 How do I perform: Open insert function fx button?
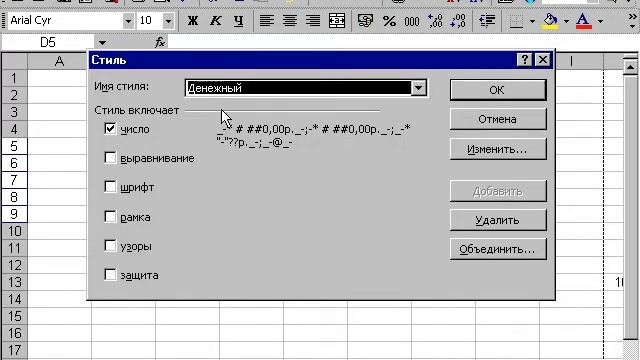160,42
